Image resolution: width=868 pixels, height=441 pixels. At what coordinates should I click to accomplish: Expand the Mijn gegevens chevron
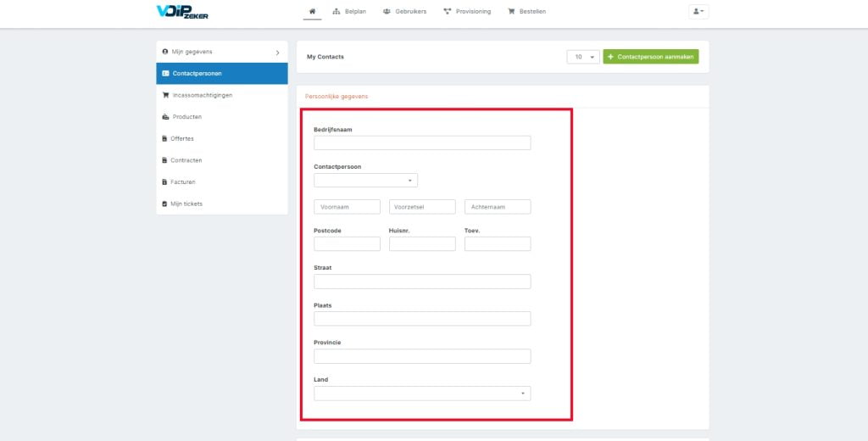point(277,53)
